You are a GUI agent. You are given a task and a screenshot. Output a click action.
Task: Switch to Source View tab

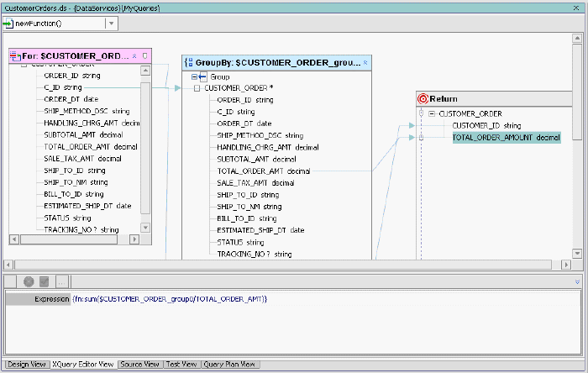tap(140, 365)
